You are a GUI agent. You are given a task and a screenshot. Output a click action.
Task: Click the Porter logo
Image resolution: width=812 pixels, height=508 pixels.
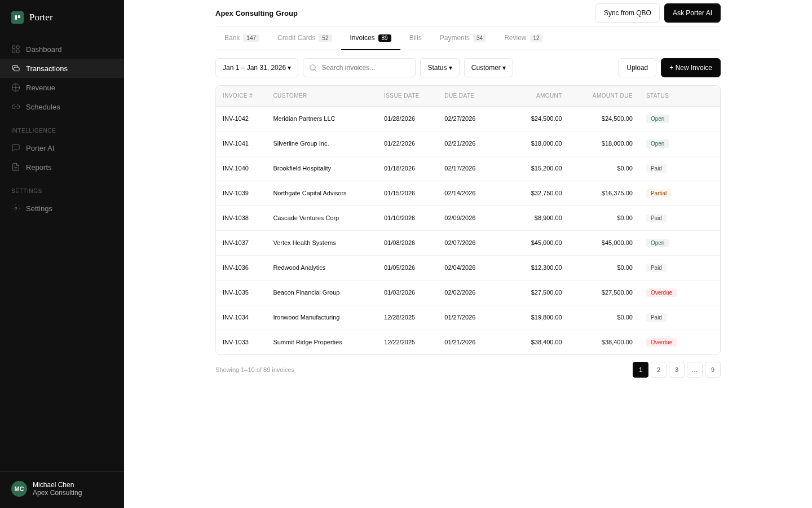pos(17,17)
